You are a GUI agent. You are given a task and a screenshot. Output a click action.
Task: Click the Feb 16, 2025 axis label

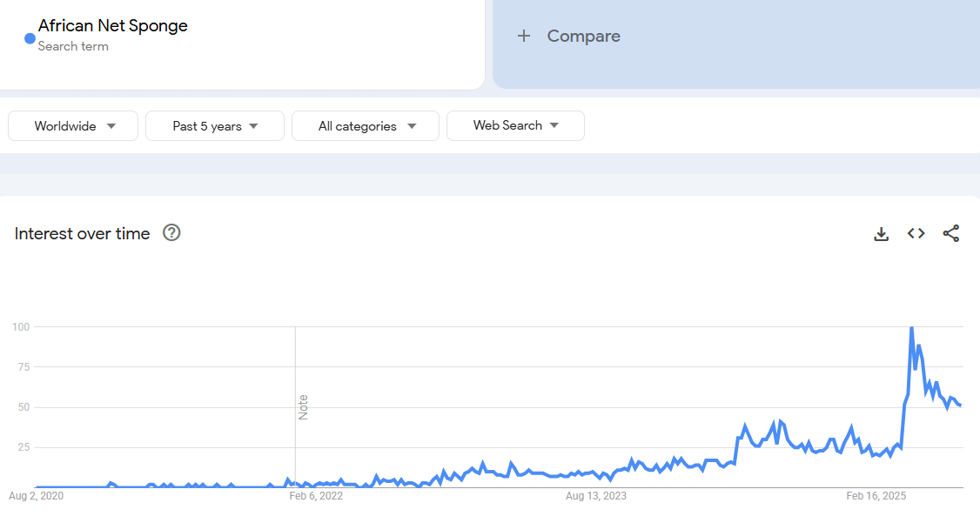point(876,496)
